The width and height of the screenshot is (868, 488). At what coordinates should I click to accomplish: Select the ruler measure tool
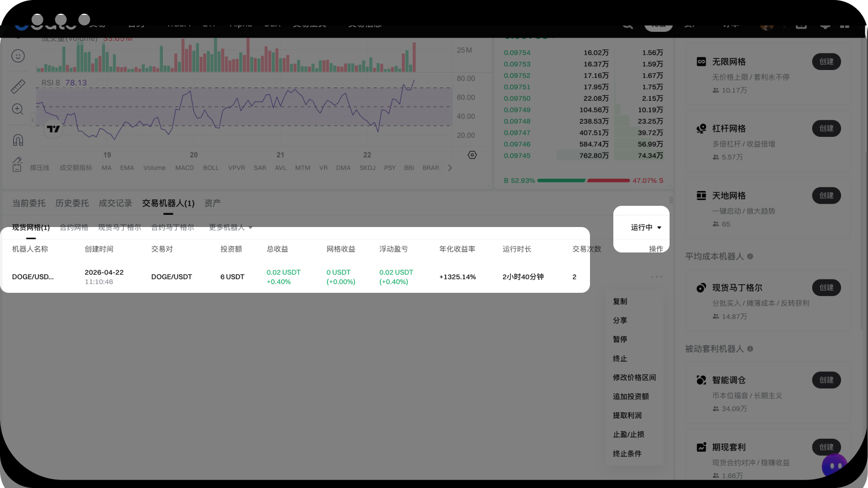18,86
